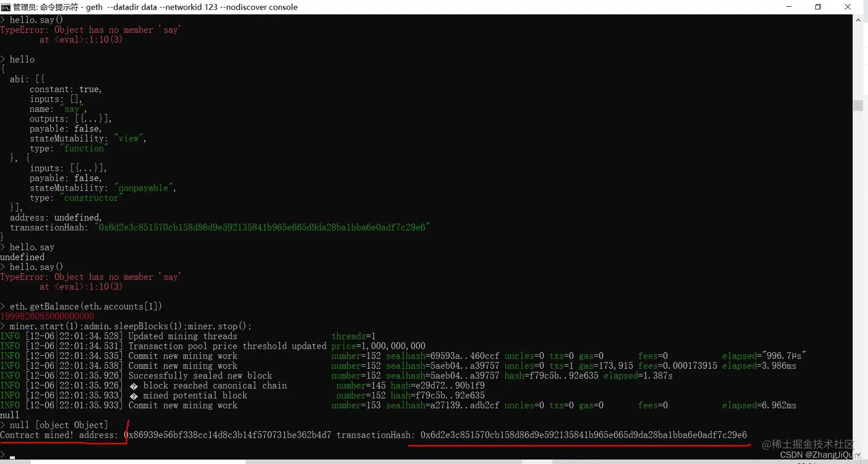Click the 'miner.start(1);admin.sleepBlocks(1);miner.stop();' command

[131, 326]
